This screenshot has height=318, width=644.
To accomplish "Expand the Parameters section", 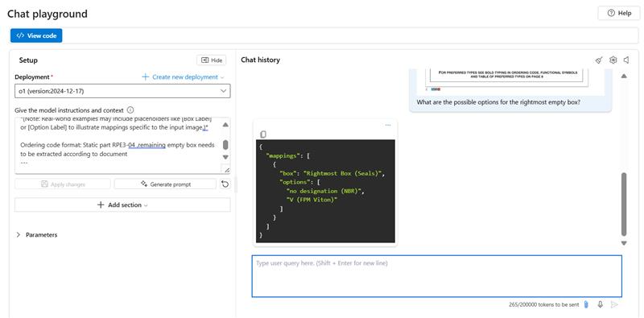I will click(x=36, y=234).
